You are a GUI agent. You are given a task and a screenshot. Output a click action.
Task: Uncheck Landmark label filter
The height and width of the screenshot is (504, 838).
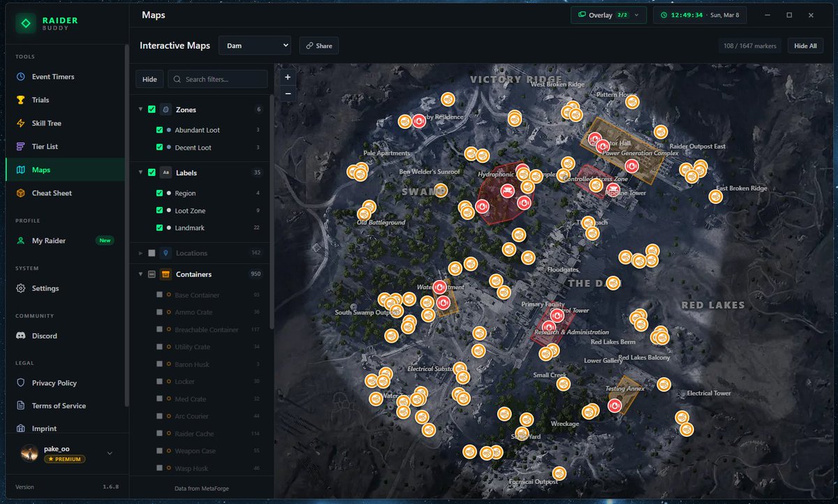[160, 228]
